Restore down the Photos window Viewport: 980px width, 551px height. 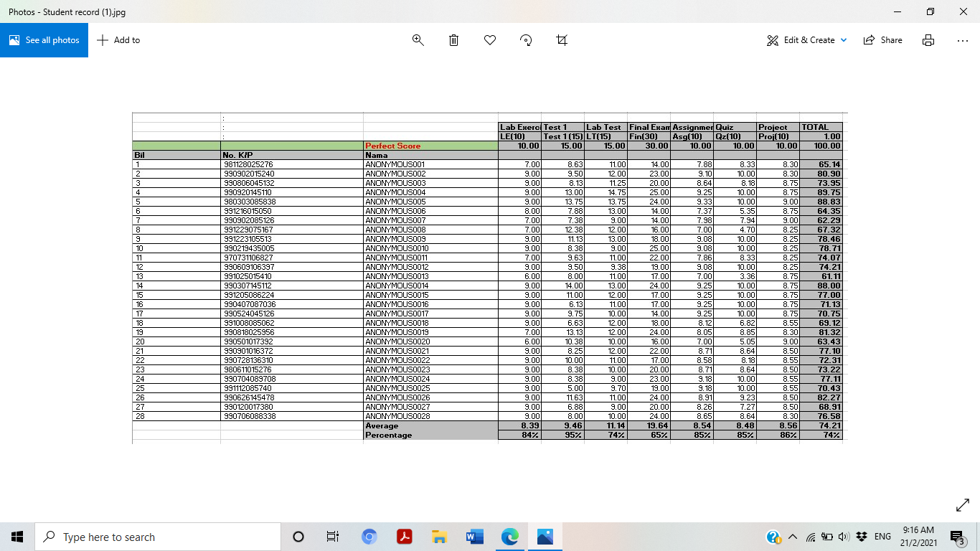point(930,11)
